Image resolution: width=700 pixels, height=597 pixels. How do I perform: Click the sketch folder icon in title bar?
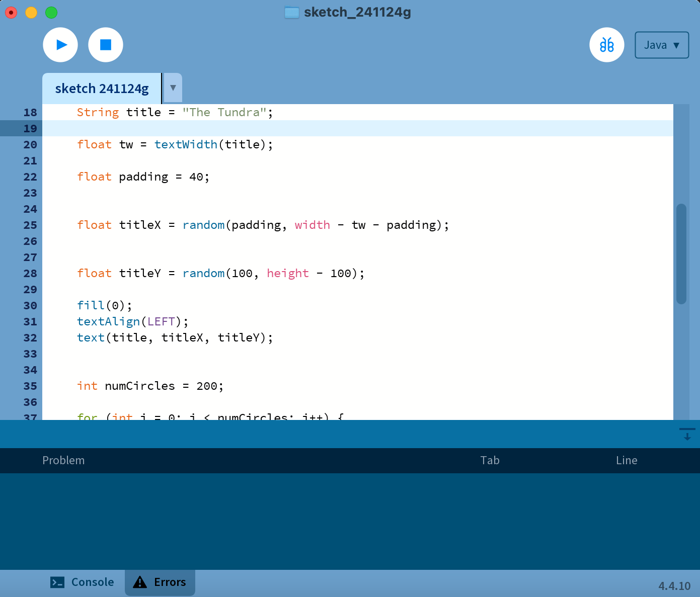(292, 13)
